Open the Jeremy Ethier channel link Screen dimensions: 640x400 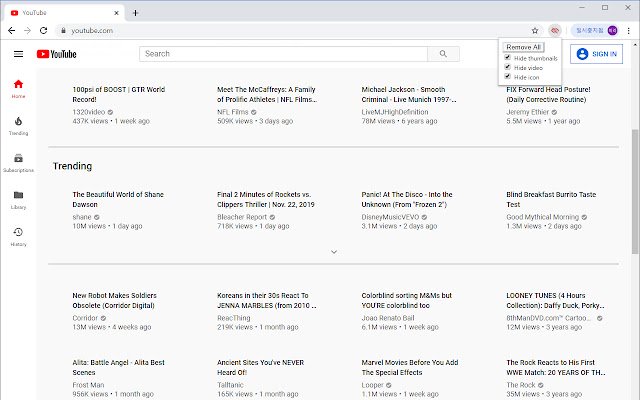(x=527, y=112)
